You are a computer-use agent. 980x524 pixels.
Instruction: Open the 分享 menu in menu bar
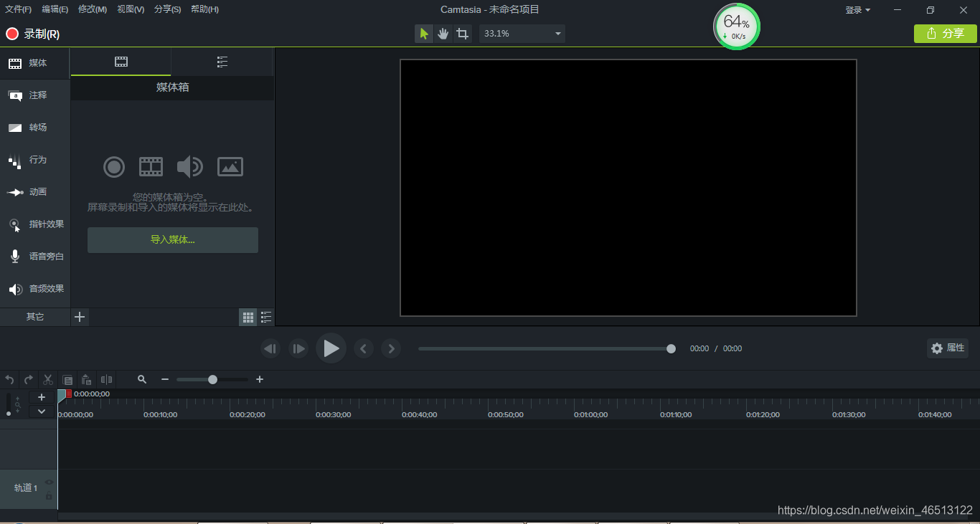click(x=168, y=9)
